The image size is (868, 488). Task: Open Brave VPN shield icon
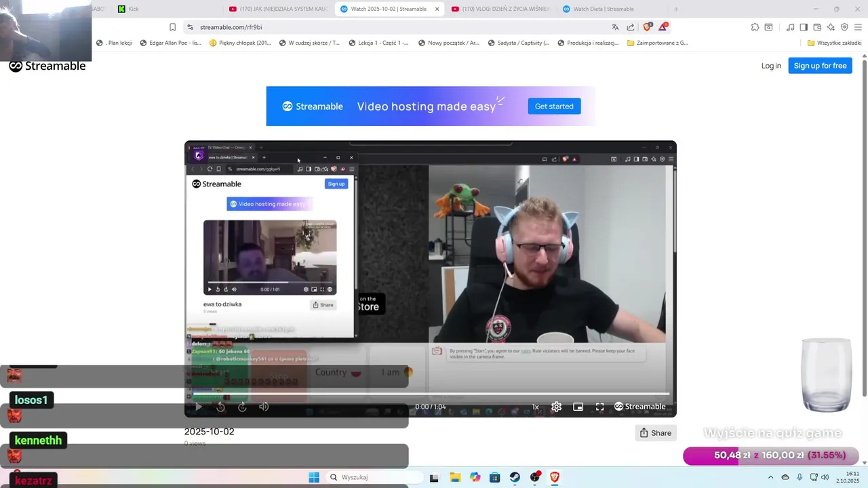click(844, 27)
